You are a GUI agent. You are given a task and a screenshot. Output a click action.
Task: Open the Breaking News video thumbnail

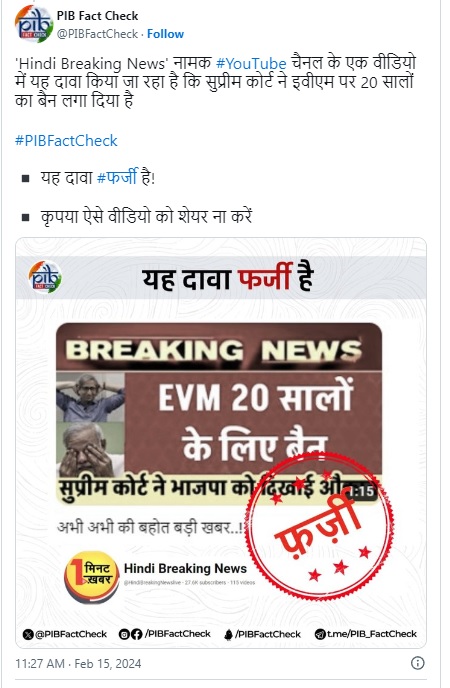click(x=219, y=415)
